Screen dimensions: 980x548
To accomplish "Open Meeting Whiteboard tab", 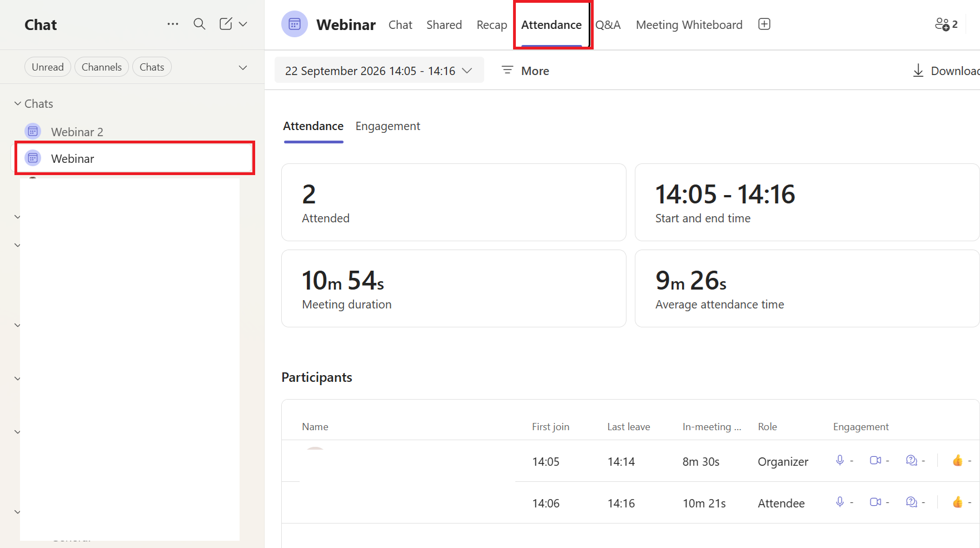I will pos(689,25).
